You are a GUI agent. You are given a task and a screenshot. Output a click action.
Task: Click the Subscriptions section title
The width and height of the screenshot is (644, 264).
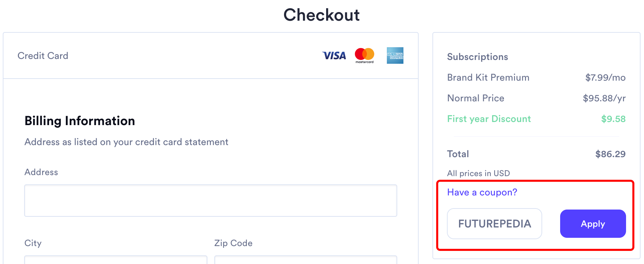[477, 57]
